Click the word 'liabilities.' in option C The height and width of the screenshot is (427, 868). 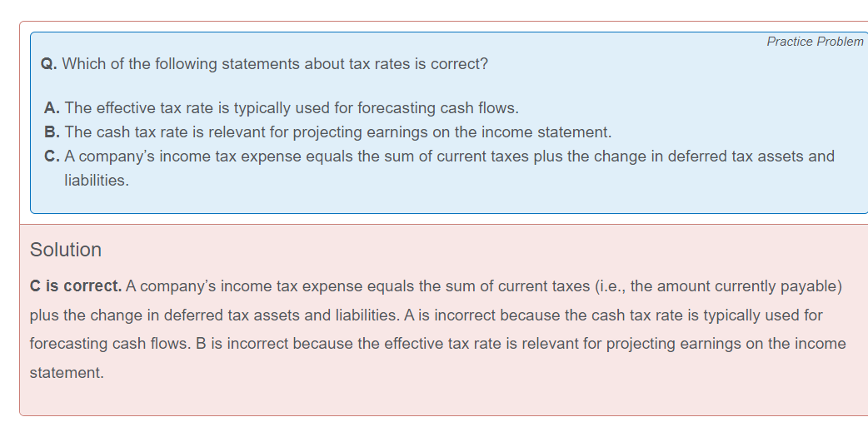tap(97, 181)
